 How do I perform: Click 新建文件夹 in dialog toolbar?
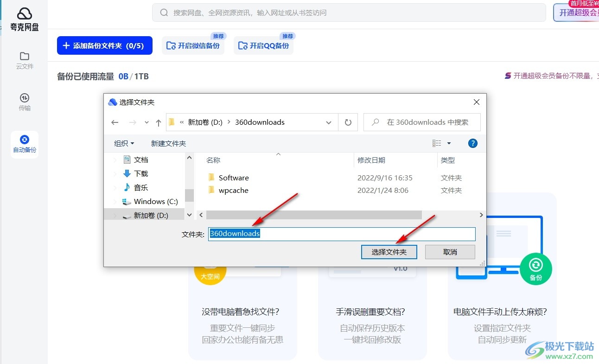(168, 143)
